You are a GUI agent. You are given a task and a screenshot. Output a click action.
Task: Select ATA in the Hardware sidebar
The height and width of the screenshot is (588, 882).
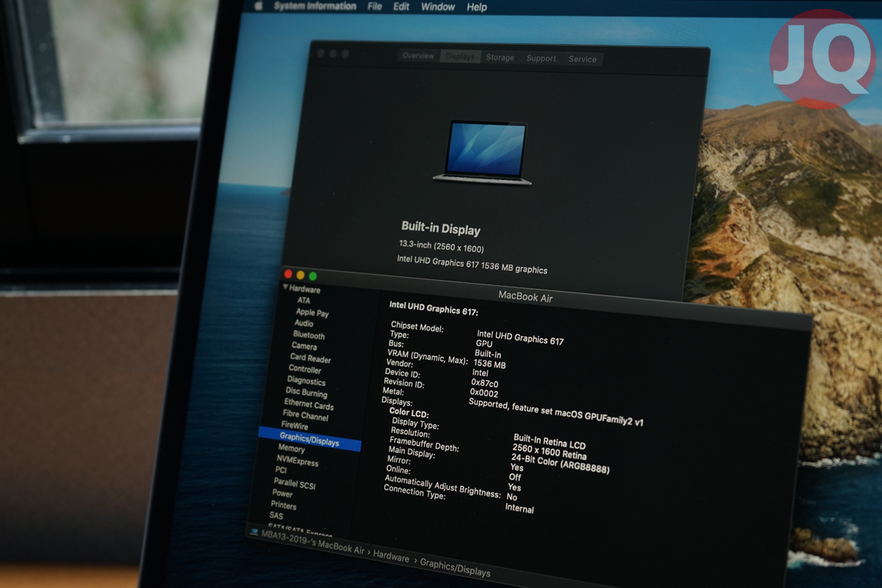(x=304, y=301)
